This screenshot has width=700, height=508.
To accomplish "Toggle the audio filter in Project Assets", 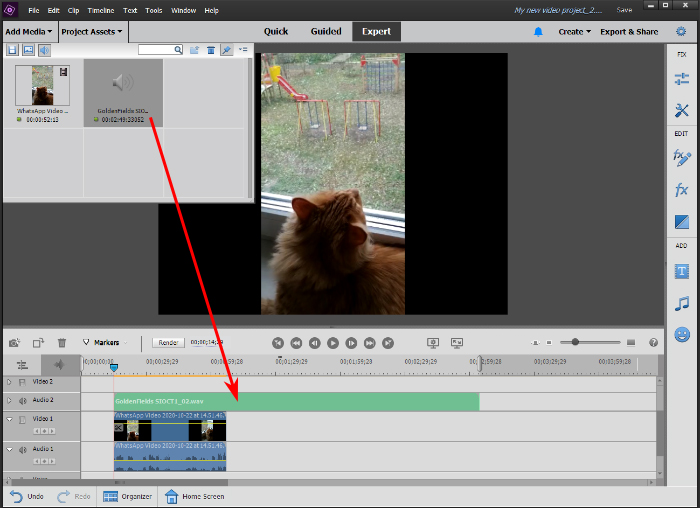I will pyautogui.click(x=44, y=50).
